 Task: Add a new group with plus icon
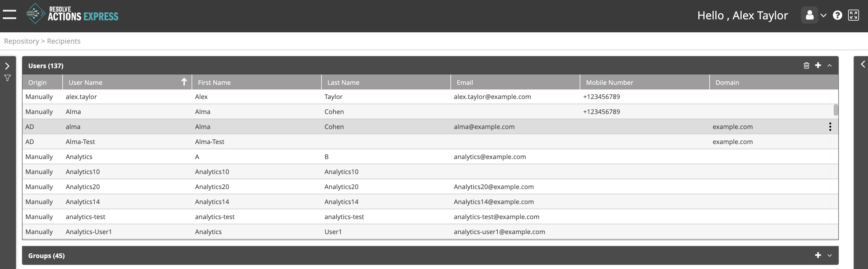click(x=818, y=255)
